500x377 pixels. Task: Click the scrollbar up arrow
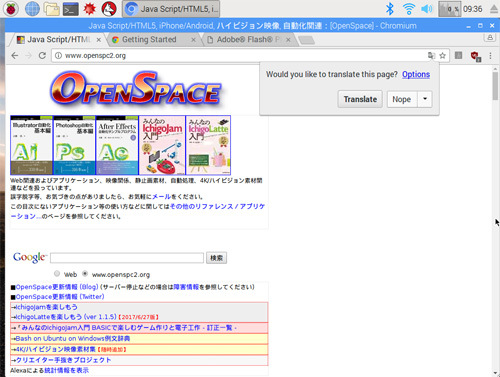tap(495, 68)
